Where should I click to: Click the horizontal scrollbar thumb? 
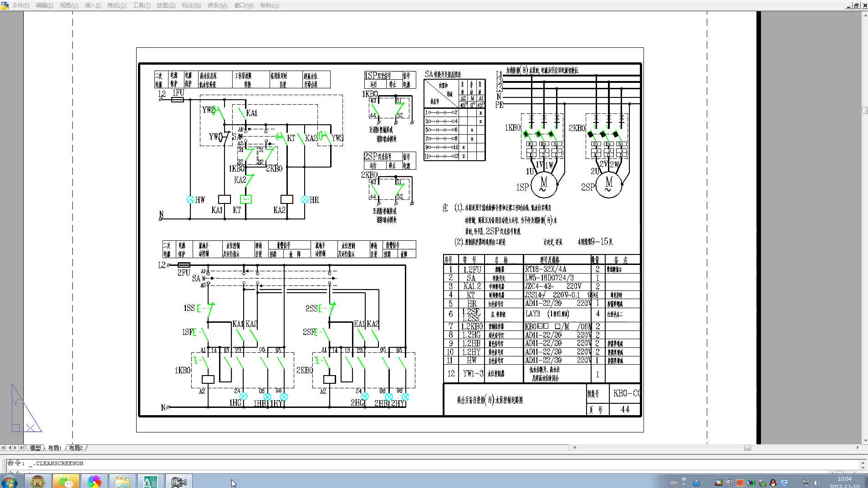click(747, 448)
